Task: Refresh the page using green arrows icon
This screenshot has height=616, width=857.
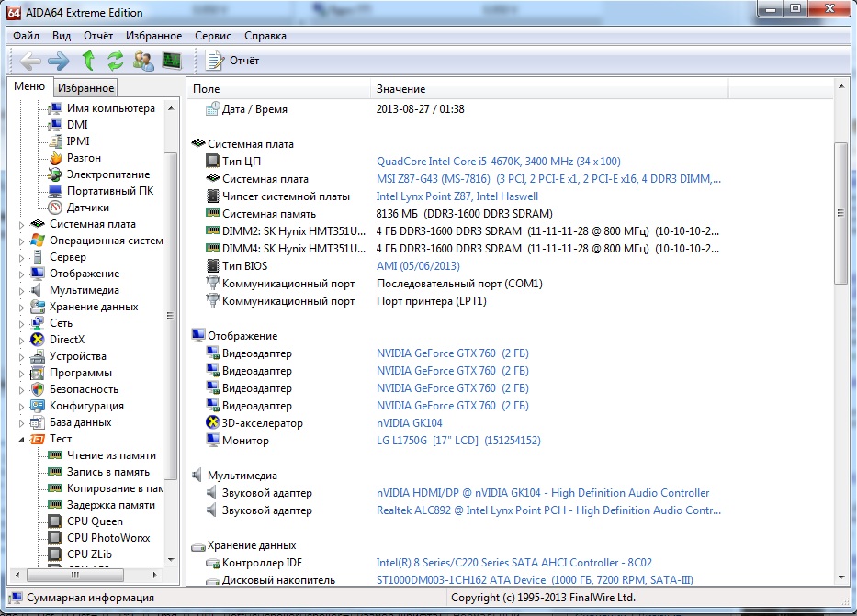Action: [x=116, y=61]
